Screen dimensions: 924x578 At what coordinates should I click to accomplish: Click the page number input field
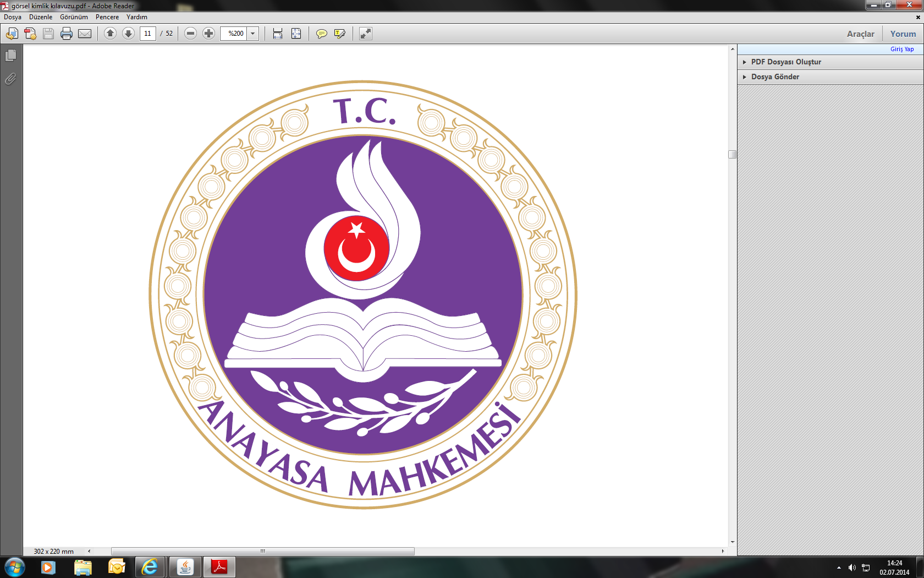pyautogui.click(x=147, y=34)
